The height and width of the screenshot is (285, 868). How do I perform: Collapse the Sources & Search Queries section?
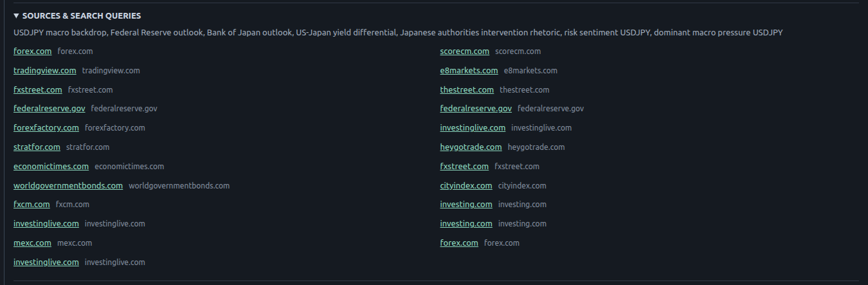(x=77, y=15)
